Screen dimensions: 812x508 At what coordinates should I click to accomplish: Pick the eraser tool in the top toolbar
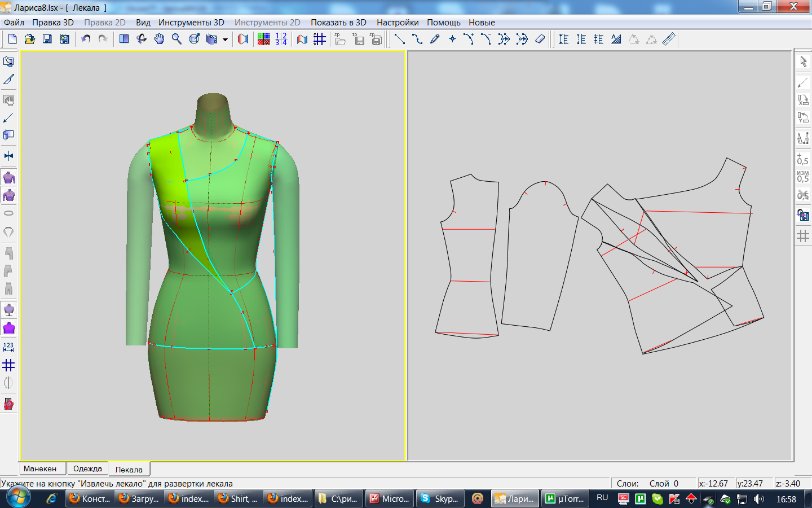pos(540,39)
